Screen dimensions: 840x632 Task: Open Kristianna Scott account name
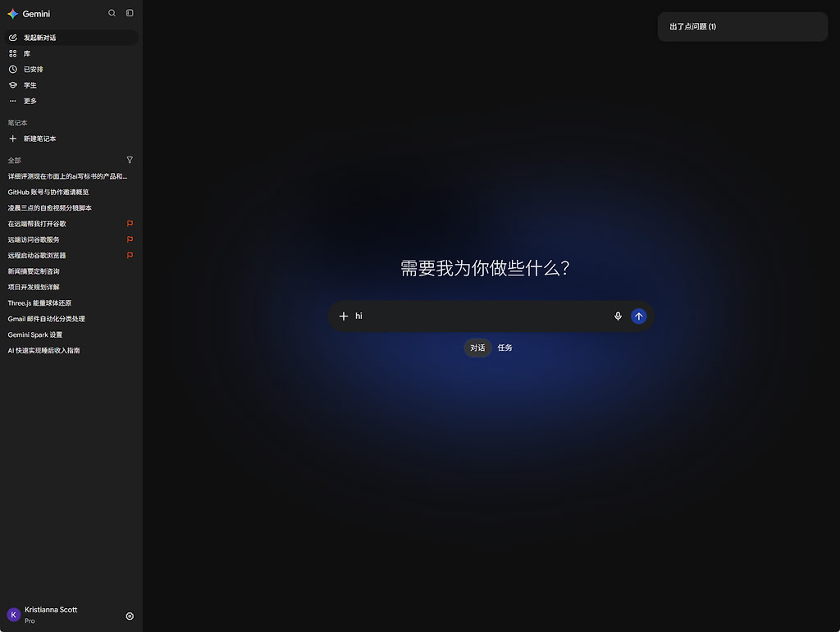[x=51, y=610]
